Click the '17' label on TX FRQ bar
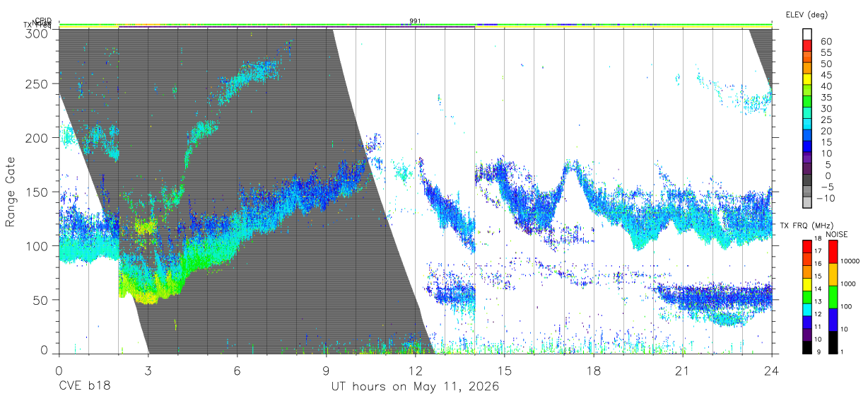The width and height of the screenshot is (868, 401). (x=818, y=252)
